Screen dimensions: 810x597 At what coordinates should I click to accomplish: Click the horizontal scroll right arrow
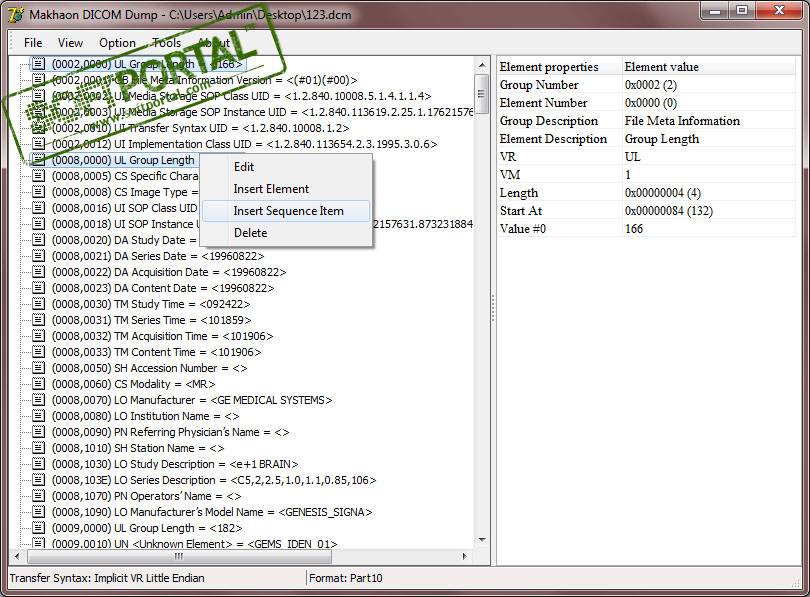tap(464, 556)
